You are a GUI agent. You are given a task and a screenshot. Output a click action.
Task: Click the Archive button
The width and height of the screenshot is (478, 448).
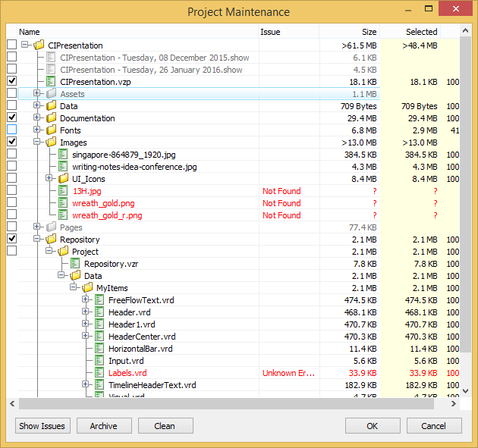click(104, 426)
